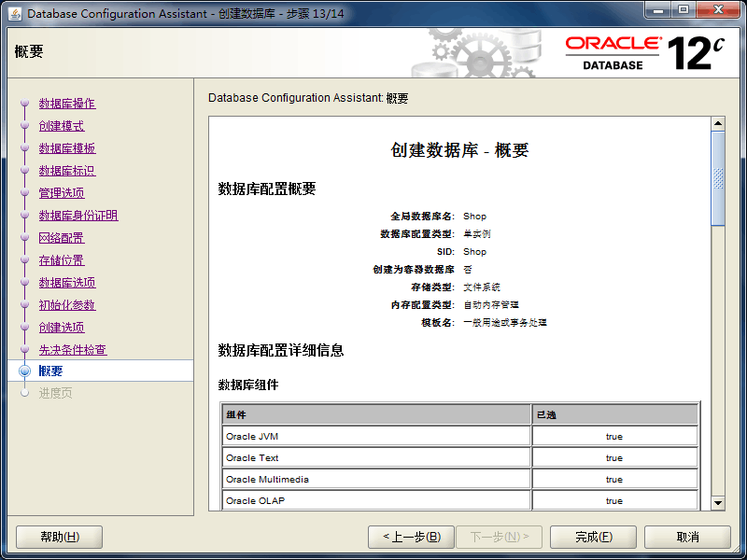Image resolution: width=747 pixels, height=560 pixels.
Task: Go to the 网络配置 step
Action: pos(61,238)
